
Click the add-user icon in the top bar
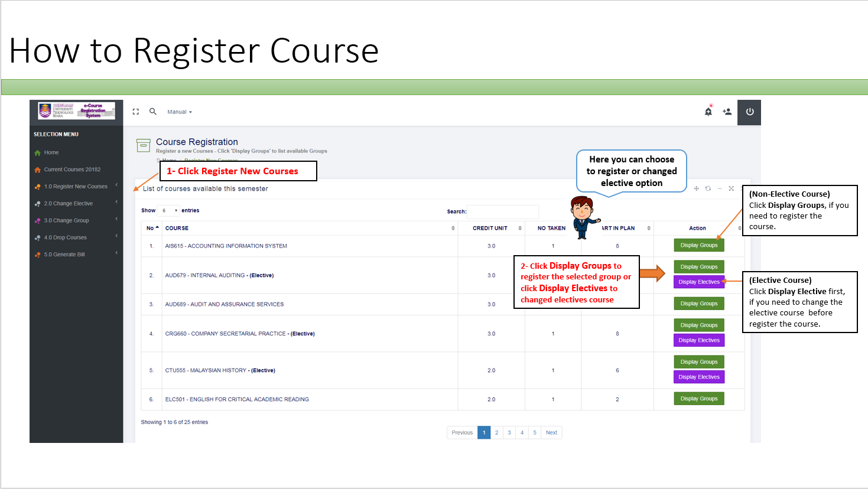pyautogui.click(x=727, y=111)
